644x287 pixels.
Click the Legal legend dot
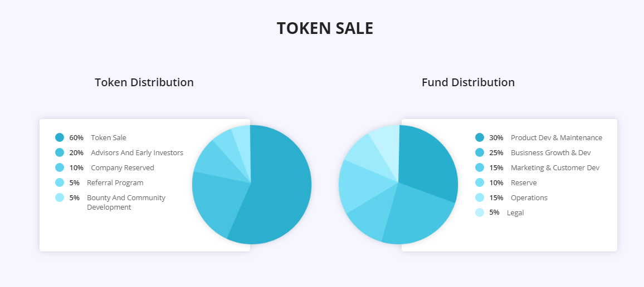click(x=480, y=212)
